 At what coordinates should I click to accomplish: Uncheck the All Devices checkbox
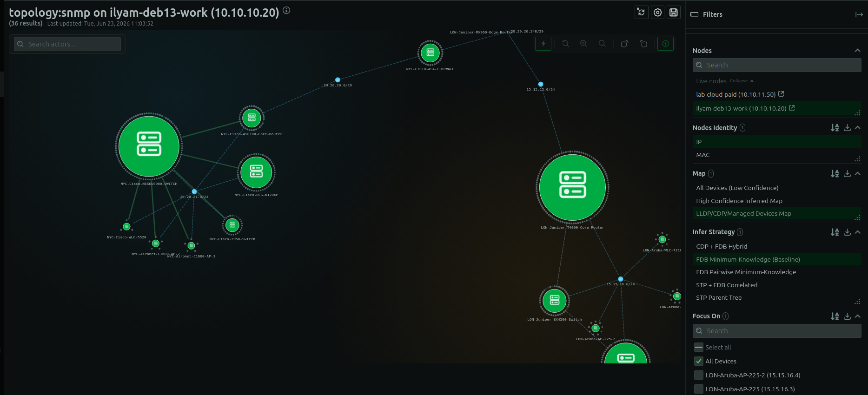coord(698,361)
